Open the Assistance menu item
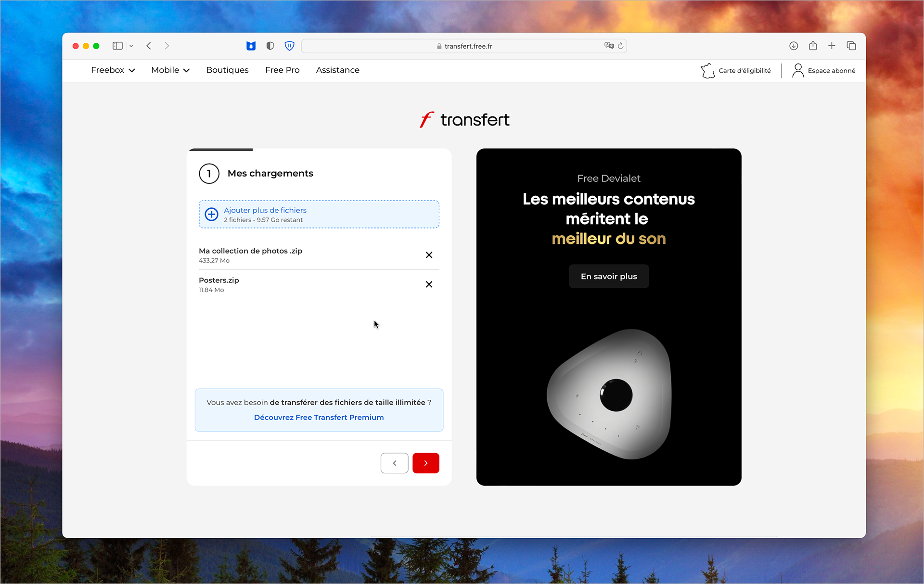This screenshot has width=924, height=584. (x=337, y=70)
